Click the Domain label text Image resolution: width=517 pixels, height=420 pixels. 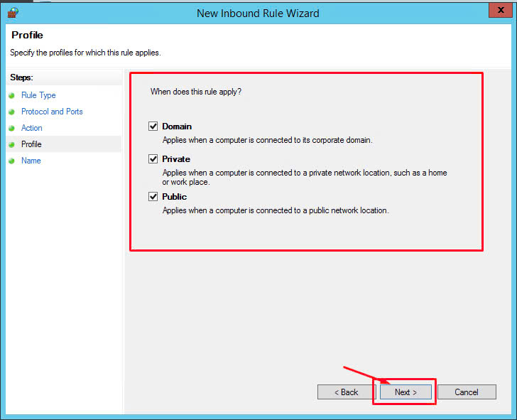177,126
